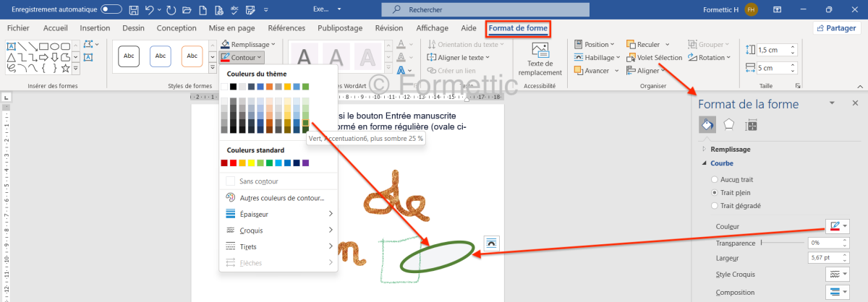Select the Effects pentagon icon

(x=729, y=124)
